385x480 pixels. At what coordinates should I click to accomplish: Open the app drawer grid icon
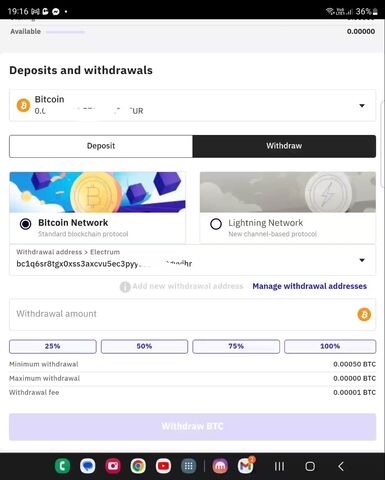[x=188, y=466]
